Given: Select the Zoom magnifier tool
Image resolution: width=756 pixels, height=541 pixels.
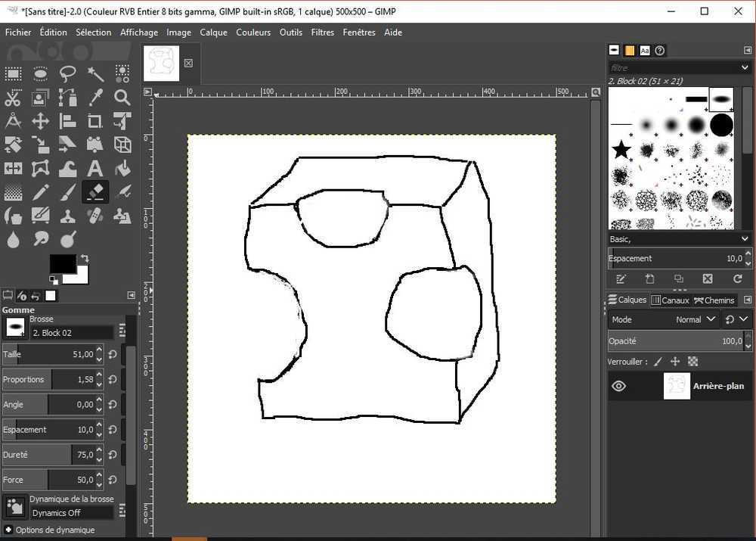Looking at the screenshot, I should (122, 98).
